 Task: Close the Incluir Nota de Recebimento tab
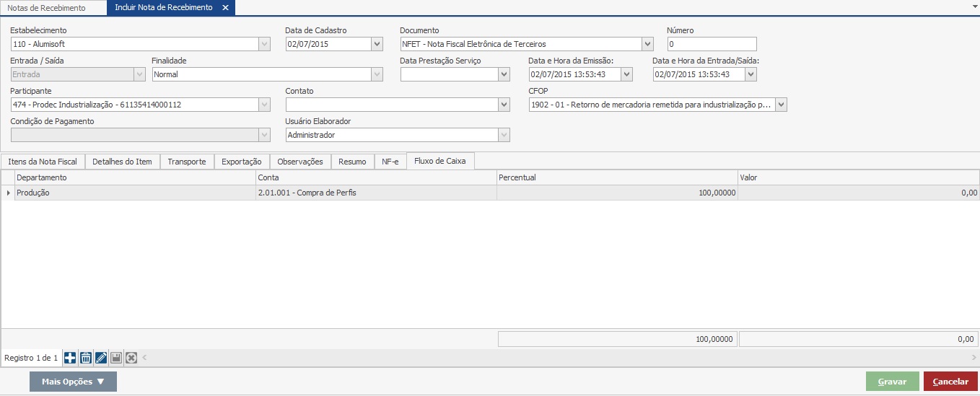pyautogui.click(x=225, y=8)
